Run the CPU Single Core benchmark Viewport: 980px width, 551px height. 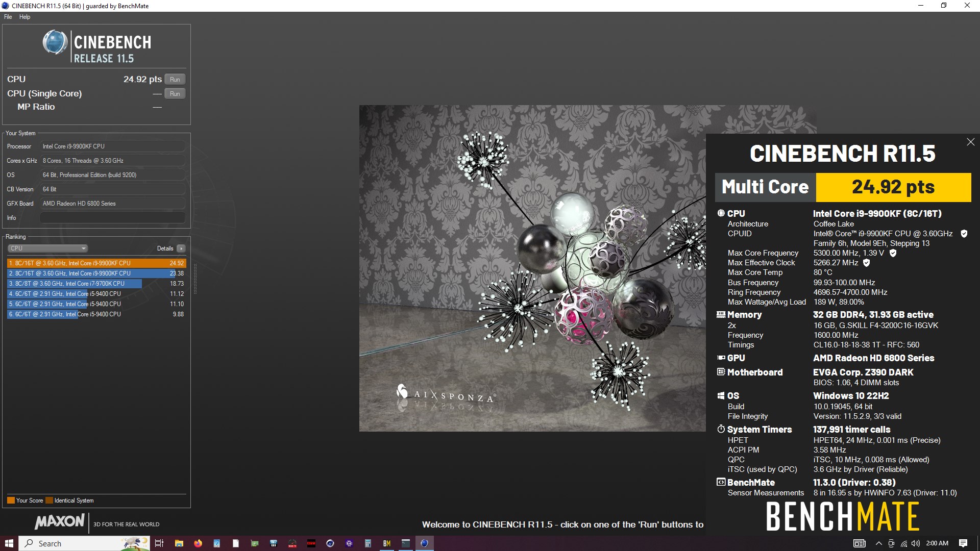(175, 93)
